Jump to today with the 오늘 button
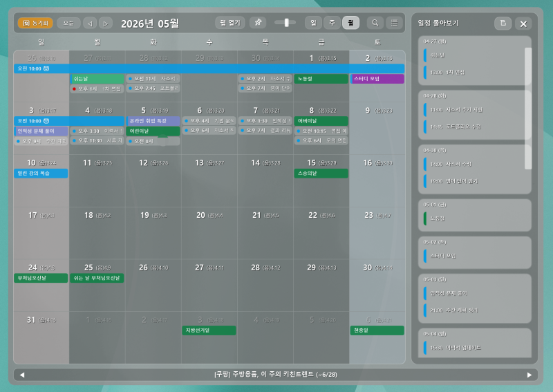Viewport: 553px width, 392px height. point(68,23)
